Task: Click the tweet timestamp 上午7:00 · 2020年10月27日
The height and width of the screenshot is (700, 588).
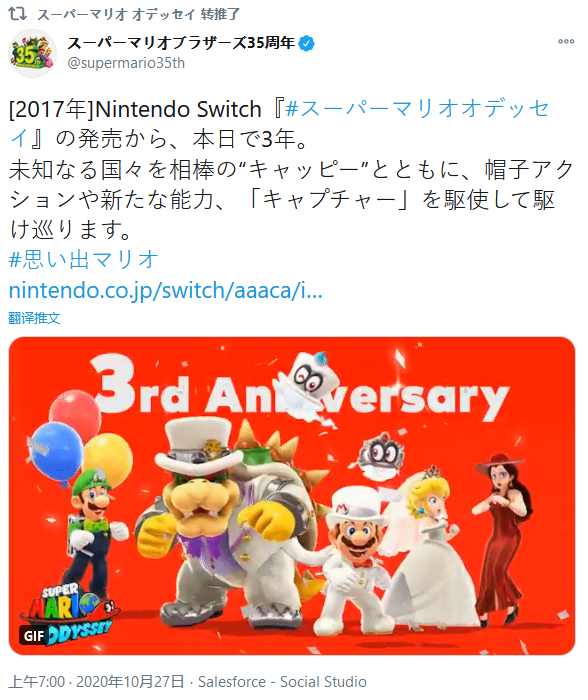Action: click(96, 682)
